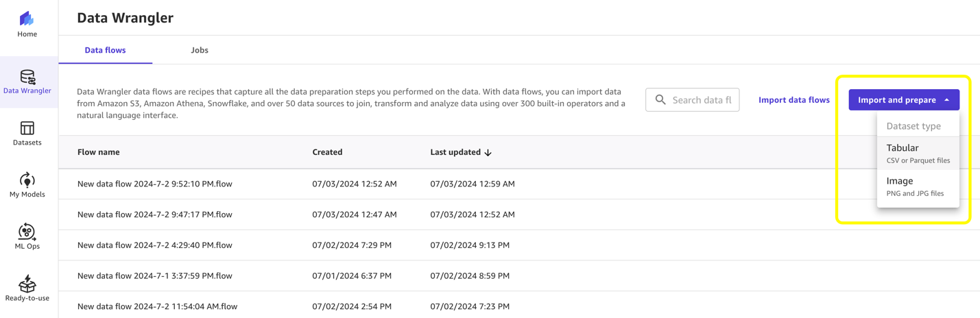
Task: Collapse the Import and prepare dropdown
Action: point(904,100)
